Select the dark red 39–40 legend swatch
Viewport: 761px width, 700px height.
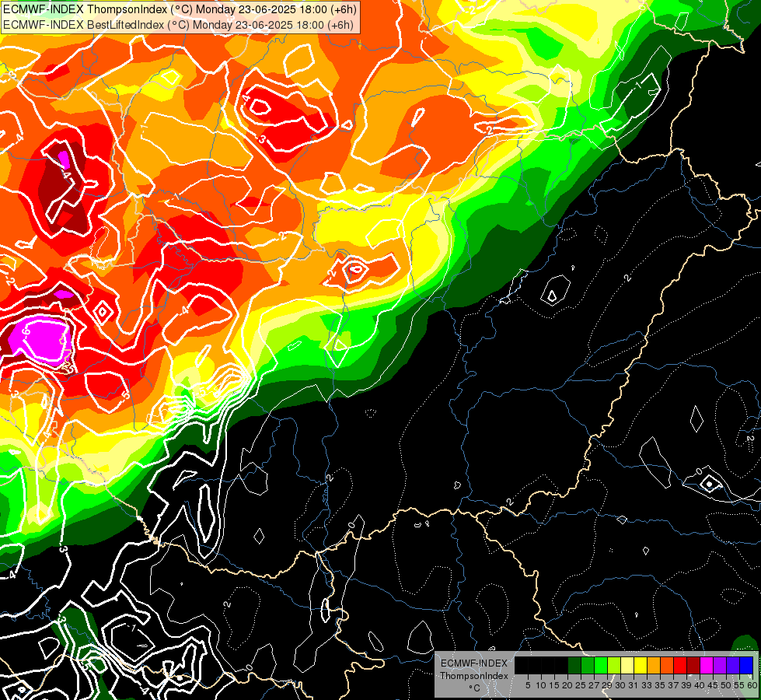693,665
